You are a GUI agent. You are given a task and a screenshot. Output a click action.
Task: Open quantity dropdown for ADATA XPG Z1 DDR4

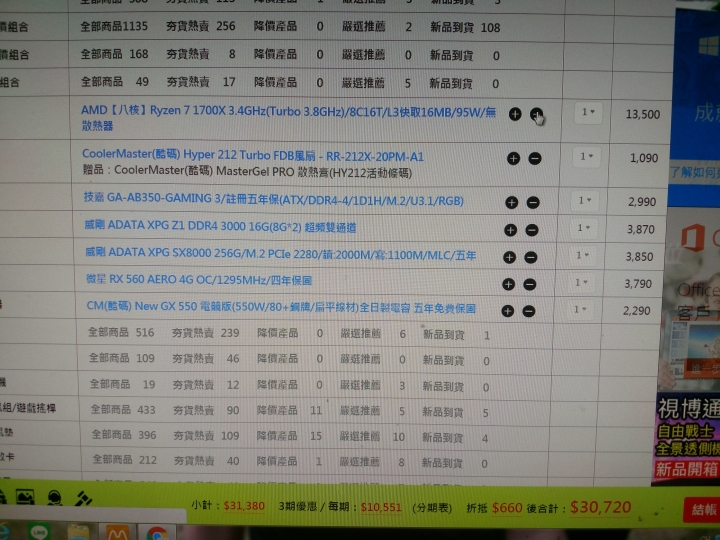[583, 228]
